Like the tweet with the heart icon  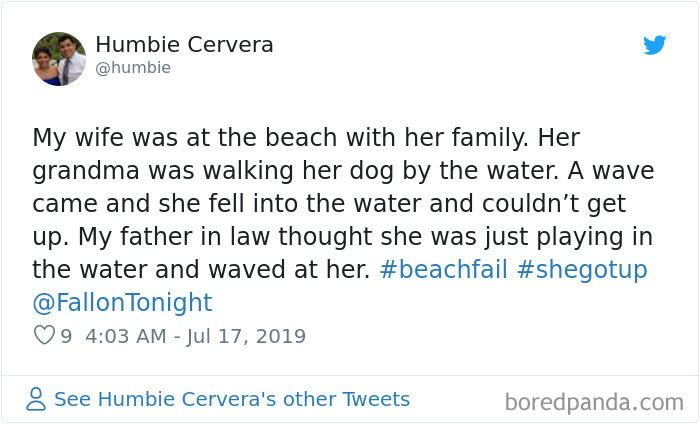44,336
